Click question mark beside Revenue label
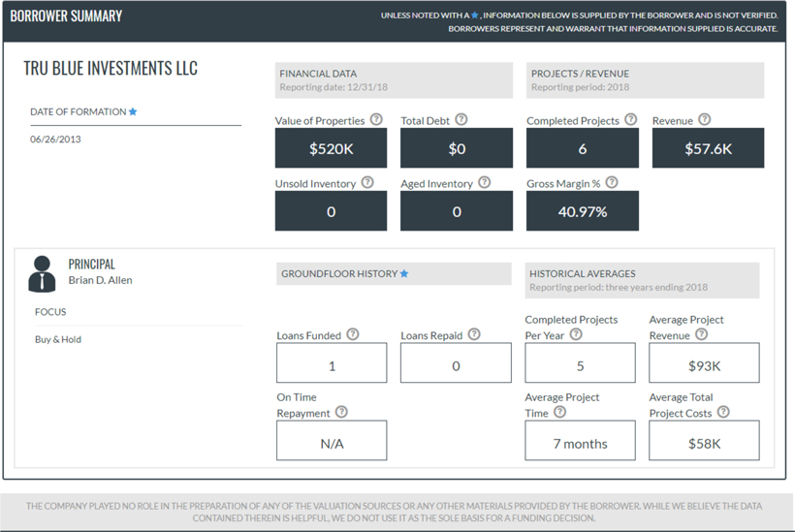Viewport: 795px width, 532px height. 705,120
